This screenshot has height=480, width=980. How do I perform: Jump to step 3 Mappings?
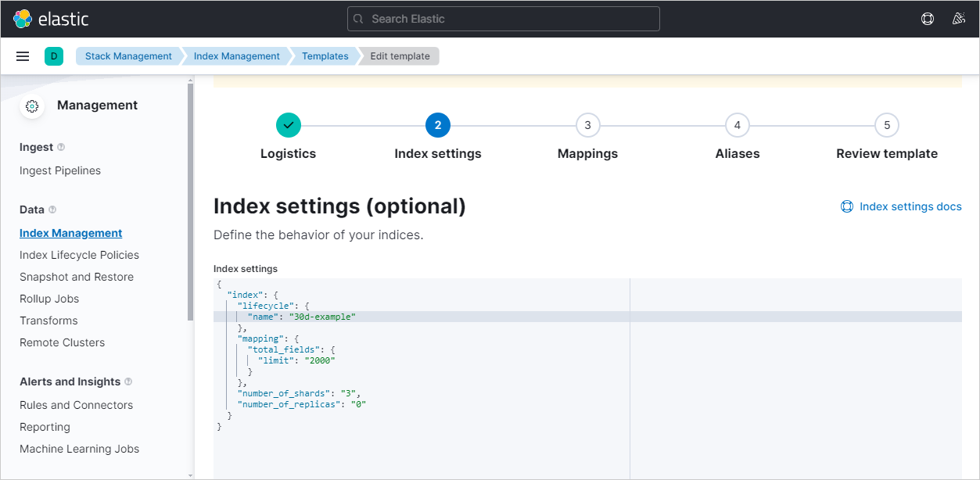point(587,125)
